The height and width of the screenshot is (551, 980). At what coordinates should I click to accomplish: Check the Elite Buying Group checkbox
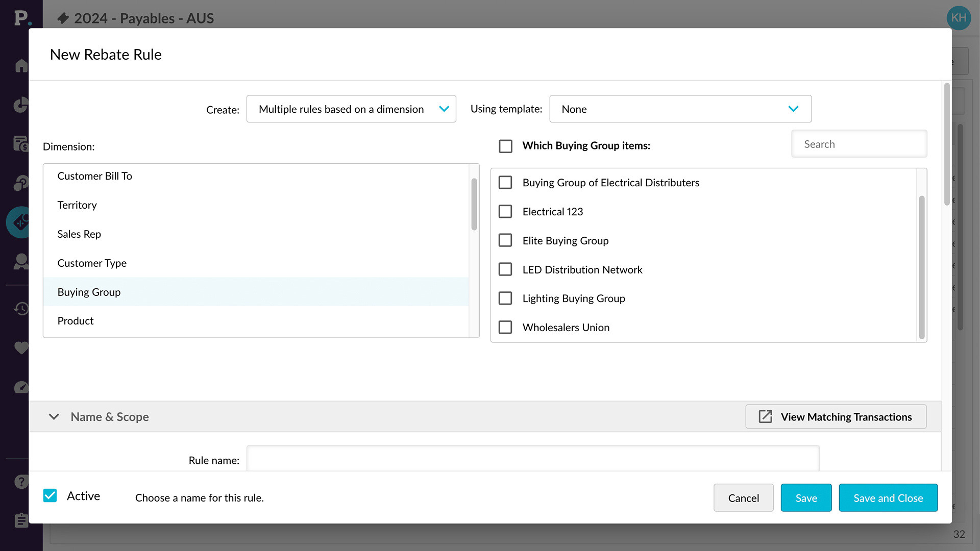[505, 240]
